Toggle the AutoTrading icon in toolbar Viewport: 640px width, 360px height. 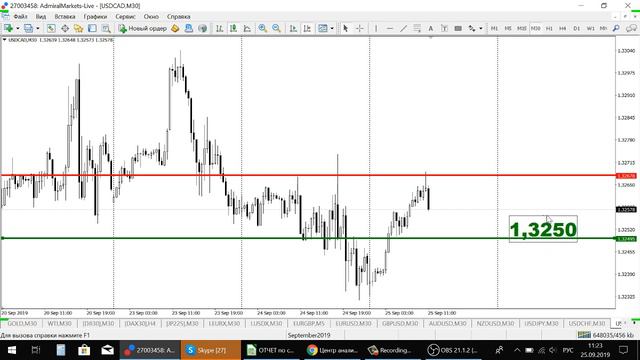tap(202, 28)
